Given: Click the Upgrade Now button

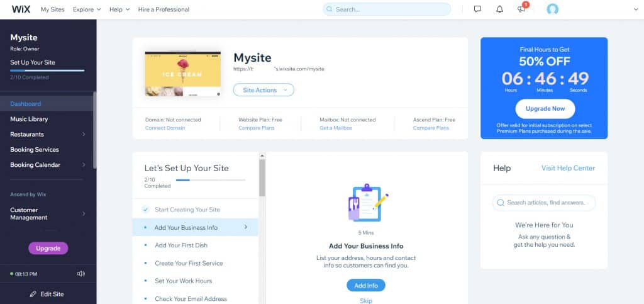Looking at the screenshot, I should pos(545,109).
